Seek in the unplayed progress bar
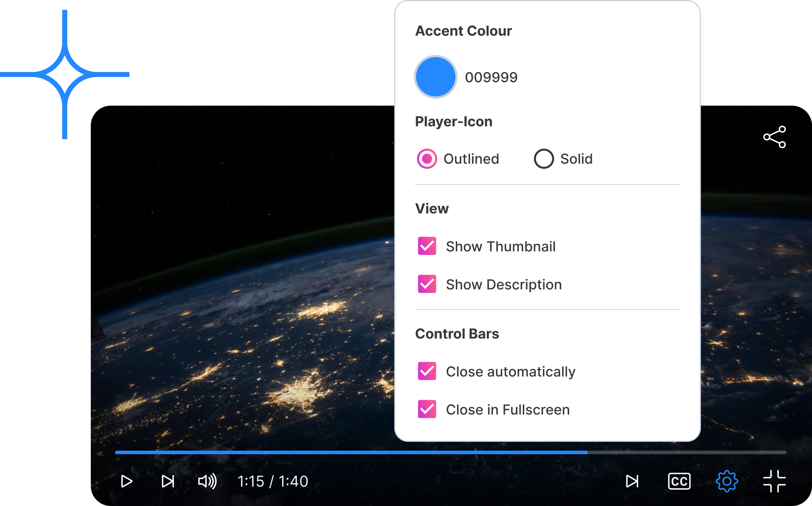Viewport: 812px width, 506px height. coord(685,452)
